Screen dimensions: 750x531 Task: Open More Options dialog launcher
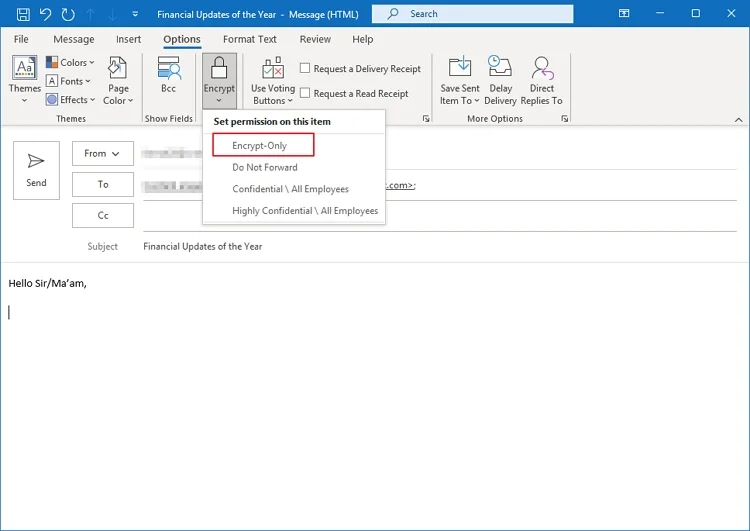click(x=564, y=119)
